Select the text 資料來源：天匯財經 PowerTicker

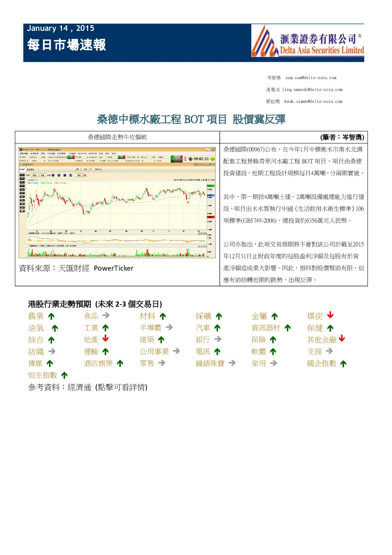(x=76, y=268)
